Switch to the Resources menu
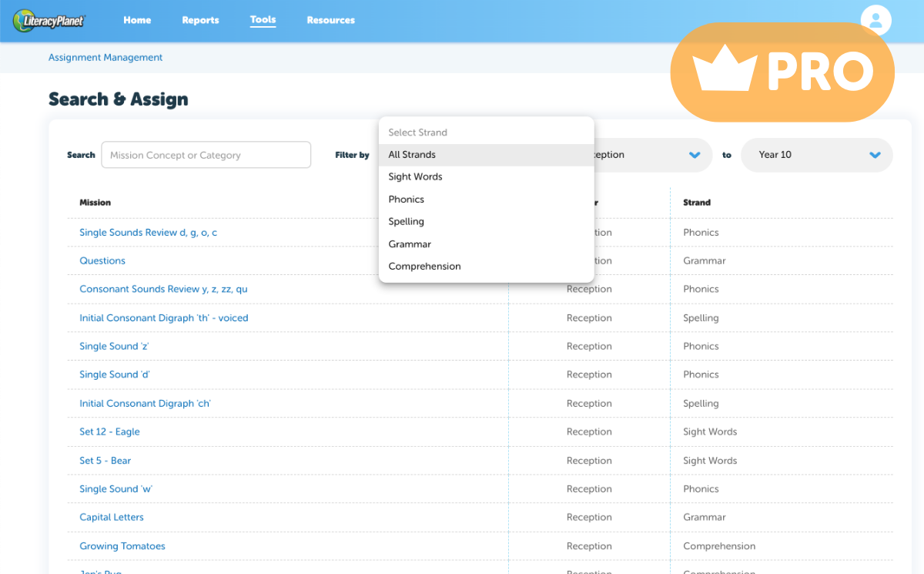 [330, 20]
